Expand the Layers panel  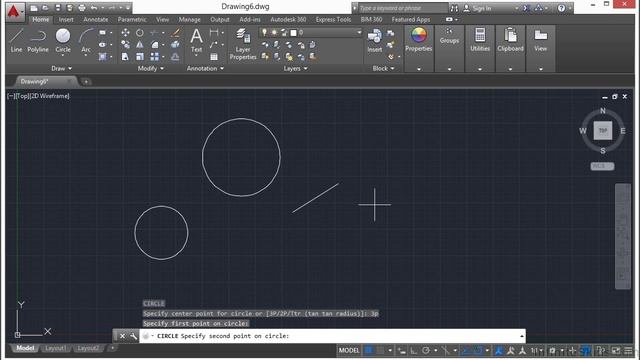(x=296, y=69)
